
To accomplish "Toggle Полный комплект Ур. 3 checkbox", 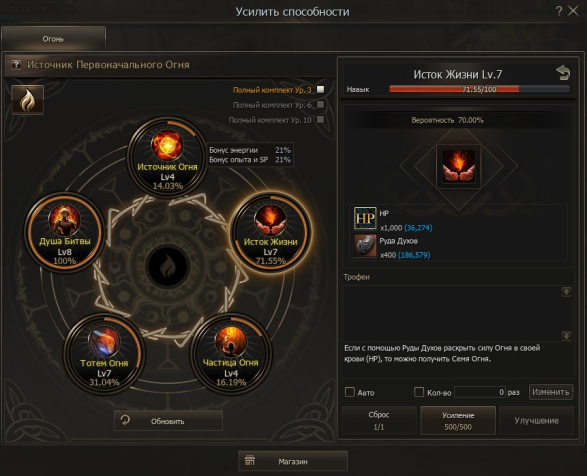I will [x=320, y=90].
